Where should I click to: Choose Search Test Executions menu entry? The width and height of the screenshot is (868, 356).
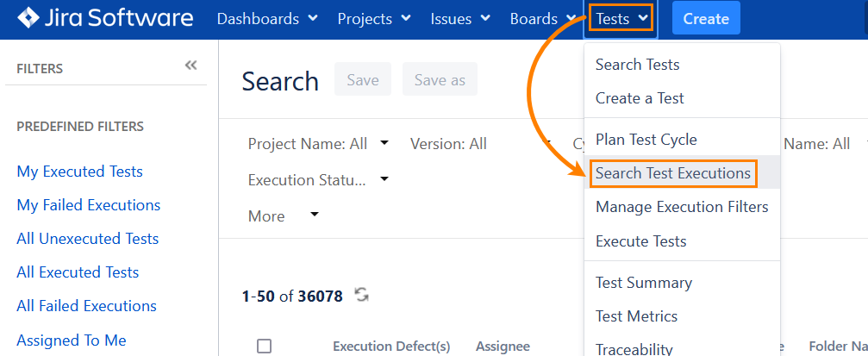[682, 173]
